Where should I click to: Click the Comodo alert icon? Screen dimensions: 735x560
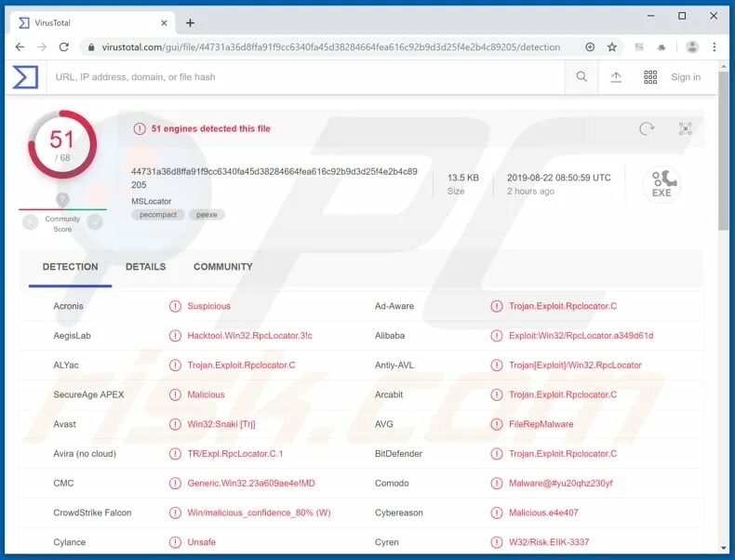click(x=497, y=484)
